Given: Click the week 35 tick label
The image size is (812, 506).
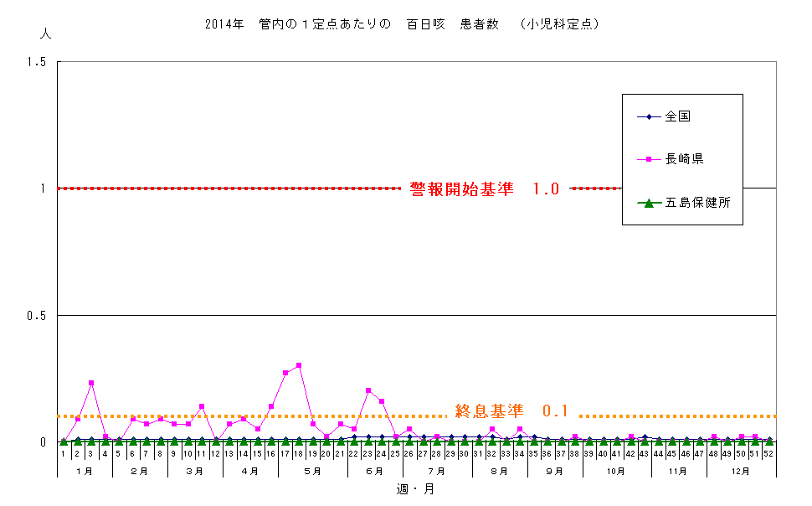Looking at the screenshot, I should tap(533, 454).
